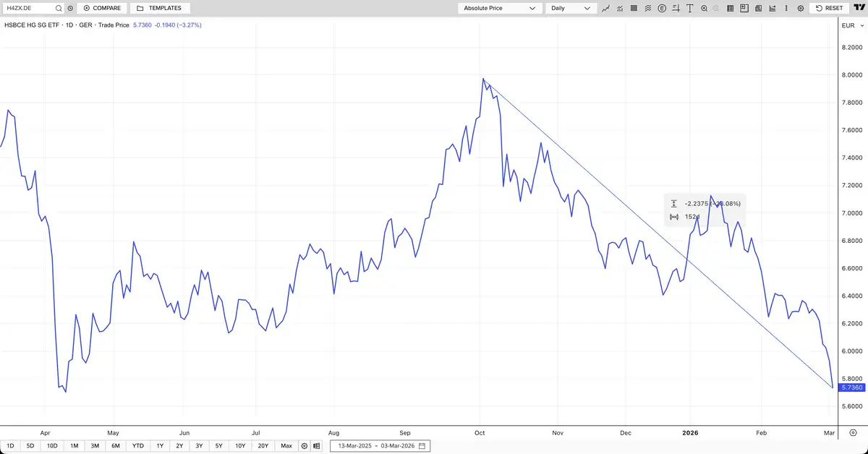Open the EUR currency selector
The width and height of the screenshot is (868, 454).
click(852, 25)
